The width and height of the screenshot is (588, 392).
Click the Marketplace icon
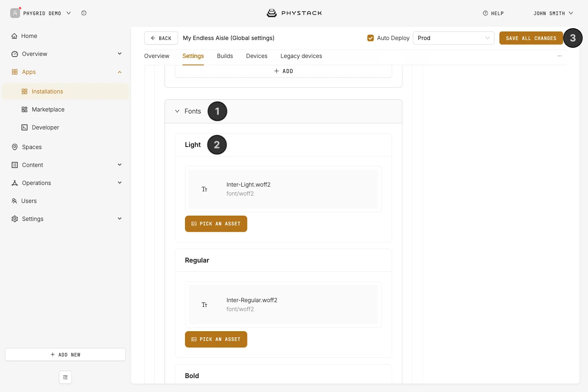tap(24, 109)
